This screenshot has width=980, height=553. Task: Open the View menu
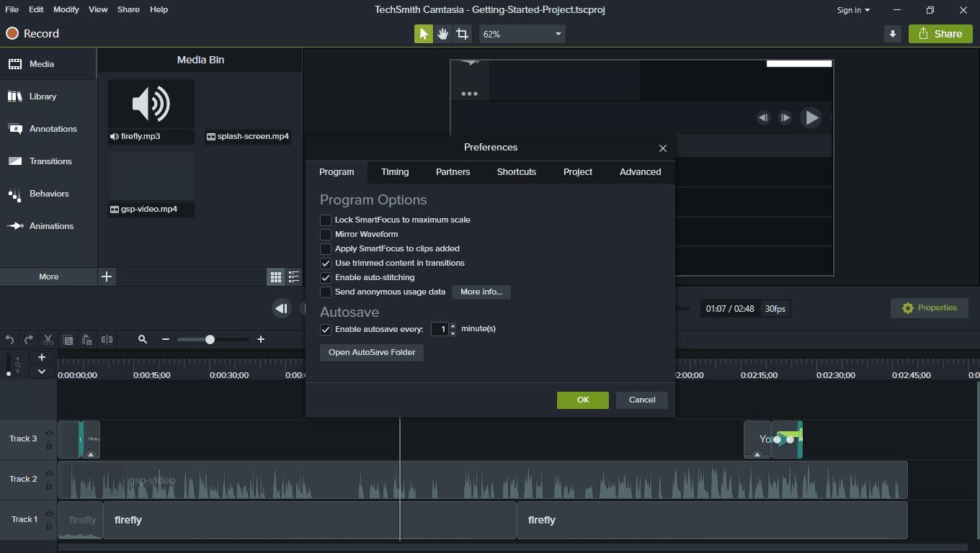pyautogui.click(x=98, y=9)
